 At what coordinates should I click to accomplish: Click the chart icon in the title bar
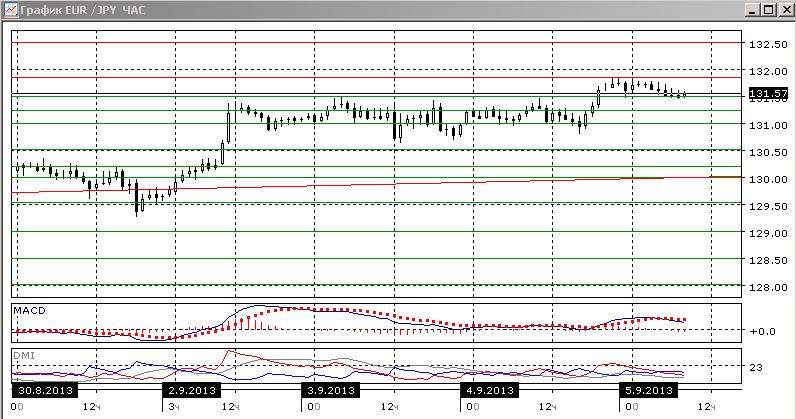coord(10,10)
